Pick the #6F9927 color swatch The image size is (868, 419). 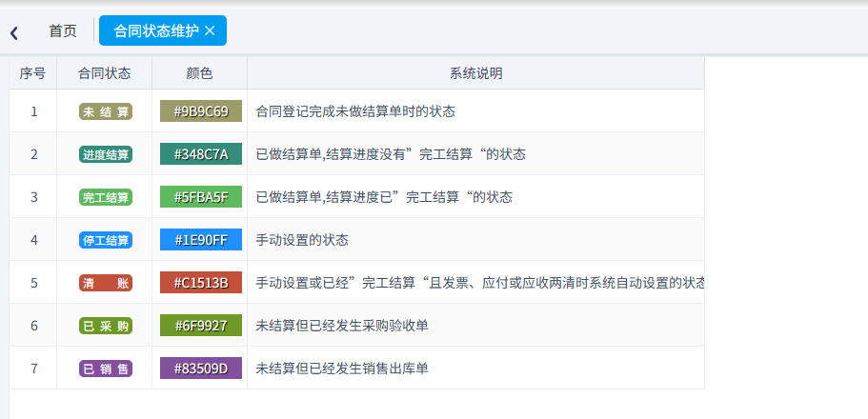coord(201,326)
